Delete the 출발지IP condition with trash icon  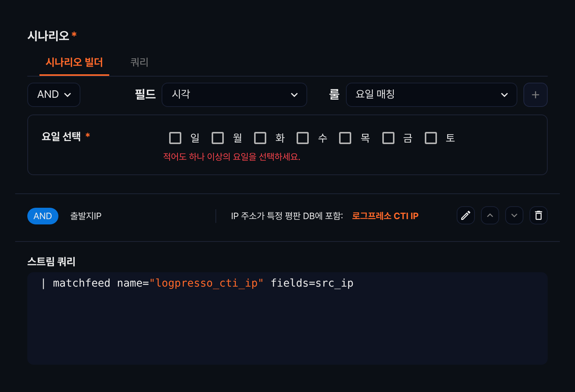(538, 215)
